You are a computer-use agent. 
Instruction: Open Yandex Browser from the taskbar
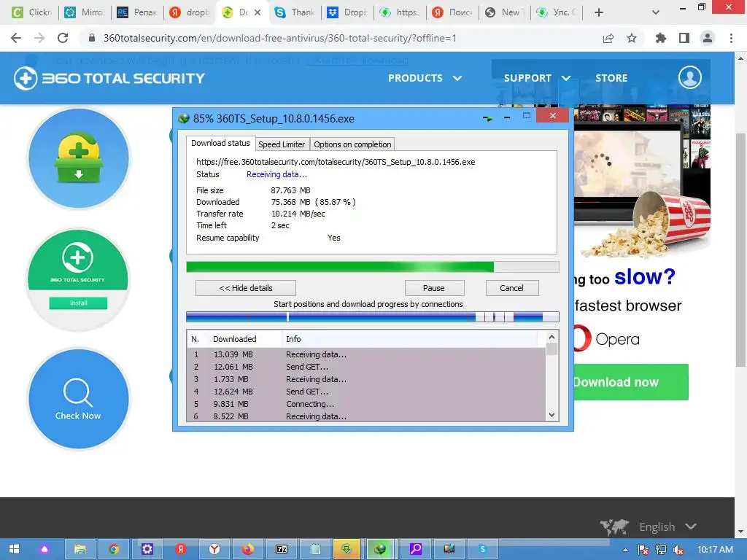point(214,549)
